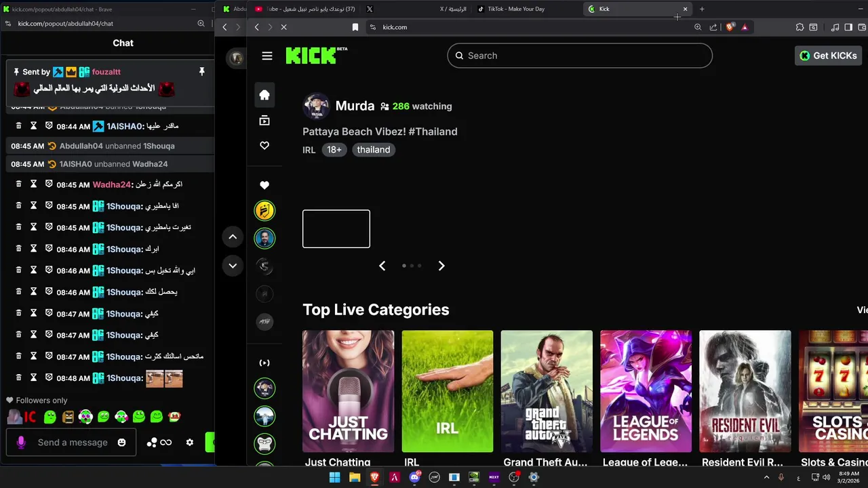Timeout 1AISHA0 using hourglass icon
The image size is (868, 488).
[x=34, y=126]
